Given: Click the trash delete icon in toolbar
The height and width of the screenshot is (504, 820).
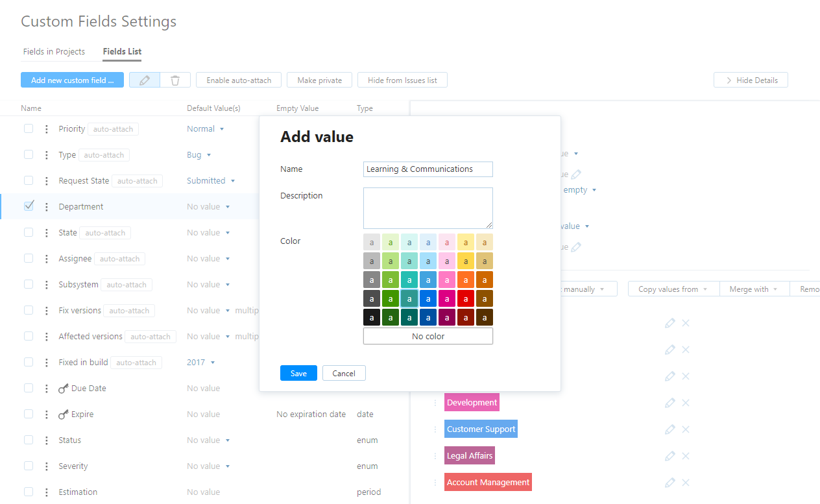Looking at the screenshot, I should (175, 80).
